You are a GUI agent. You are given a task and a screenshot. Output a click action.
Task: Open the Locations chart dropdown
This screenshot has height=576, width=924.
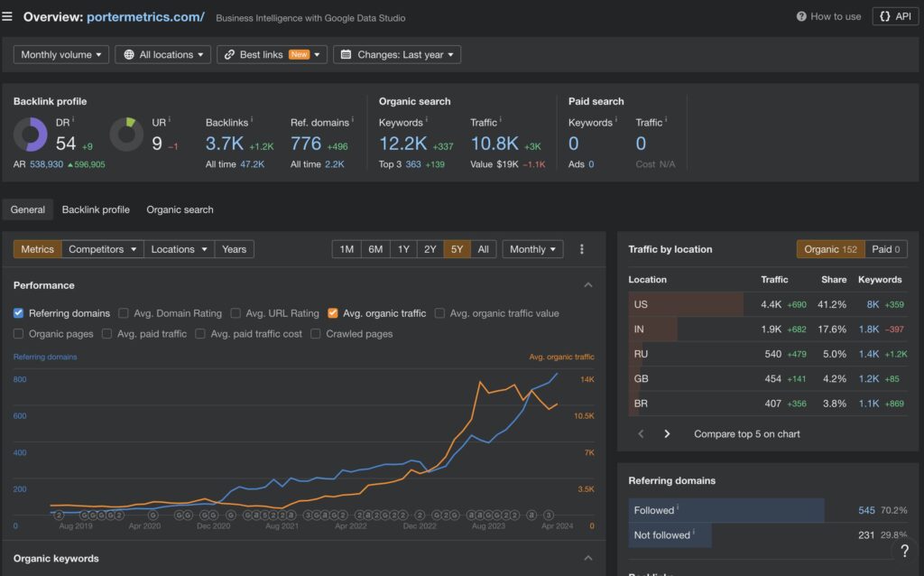(180, 249)
